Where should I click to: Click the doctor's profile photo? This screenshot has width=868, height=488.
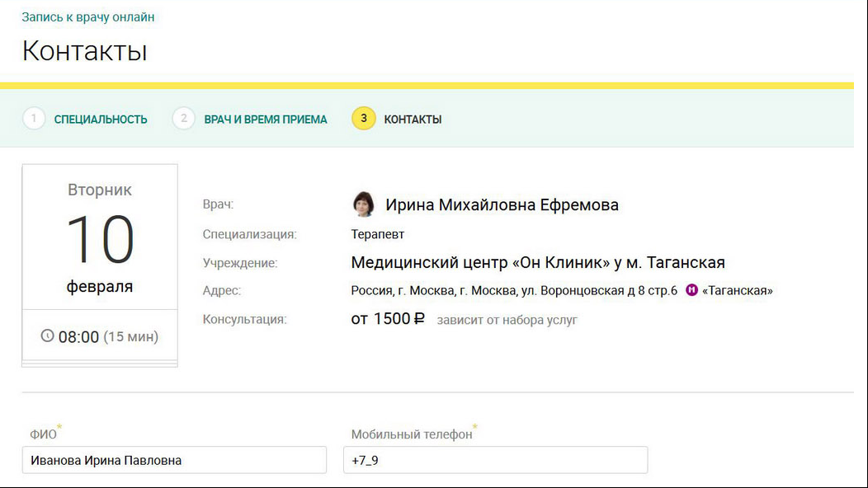[x=363, y=204]
